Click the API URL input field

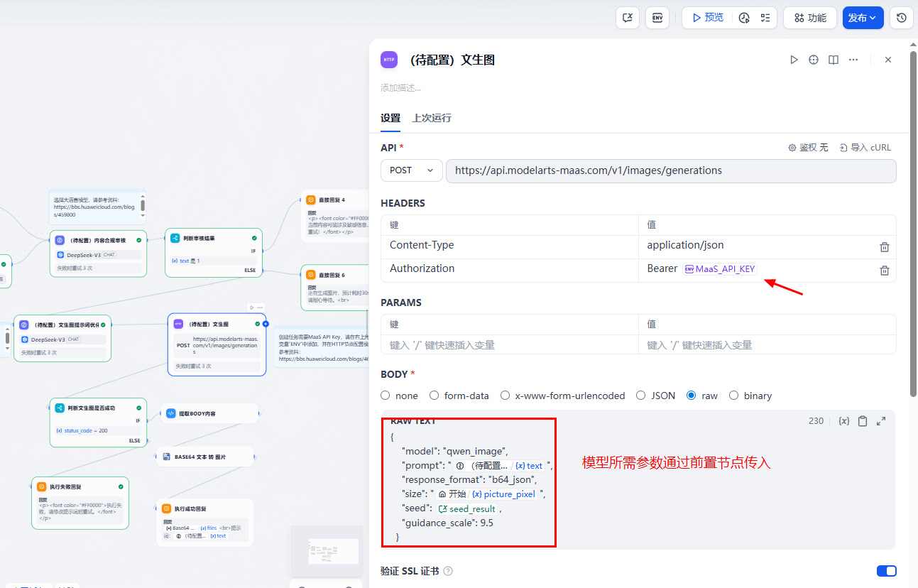[x=671, y=170]
